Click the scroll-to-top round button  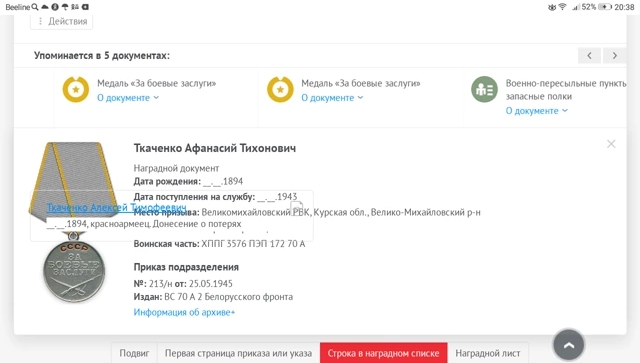569,345
